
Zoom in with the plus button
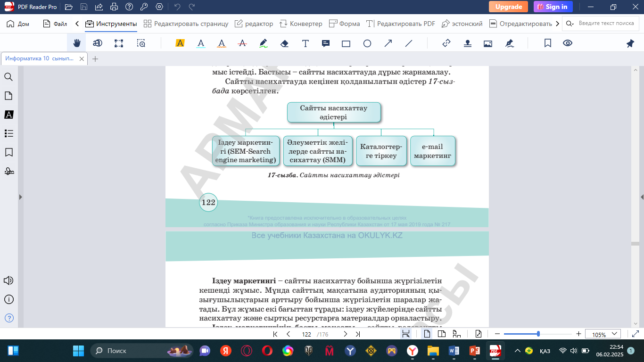tap(578, 334)
